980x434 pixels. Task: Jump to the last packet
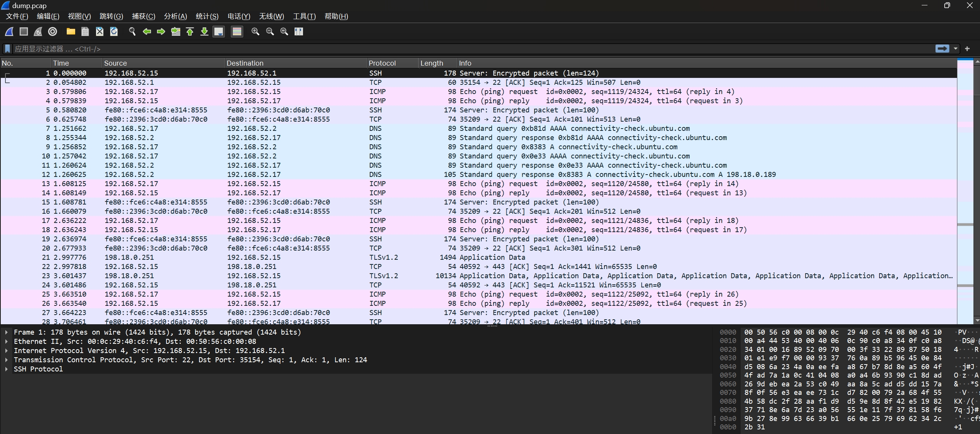click(x=204, y=31)
